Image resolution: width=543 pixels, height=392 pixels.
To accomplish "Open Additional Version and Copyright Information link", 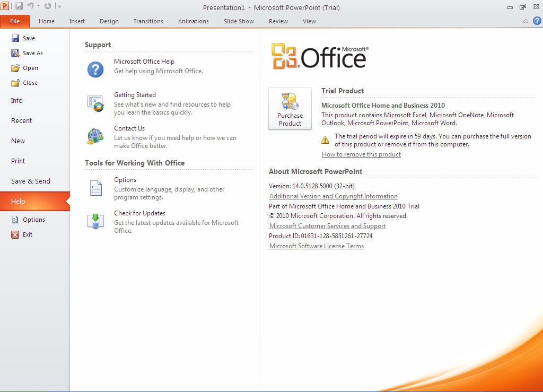I will (333, 196).
